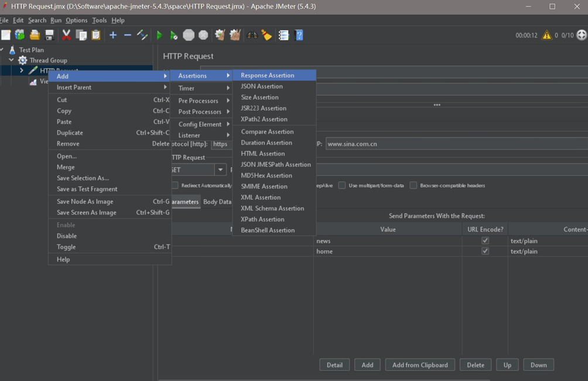This screenshot has height=381, width=588.
Task: Click the Save floppy disk icon
Action: tap(50, 36)
